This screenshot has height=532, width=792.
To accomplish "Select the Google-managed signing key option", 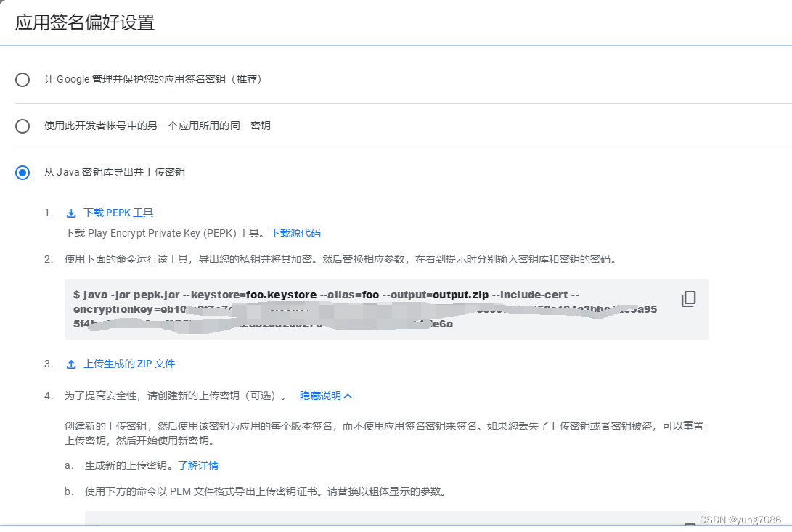I will click(23, 80).
